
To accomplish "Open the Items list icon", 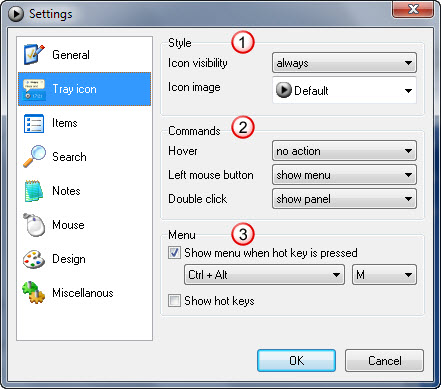I will 34,123.
